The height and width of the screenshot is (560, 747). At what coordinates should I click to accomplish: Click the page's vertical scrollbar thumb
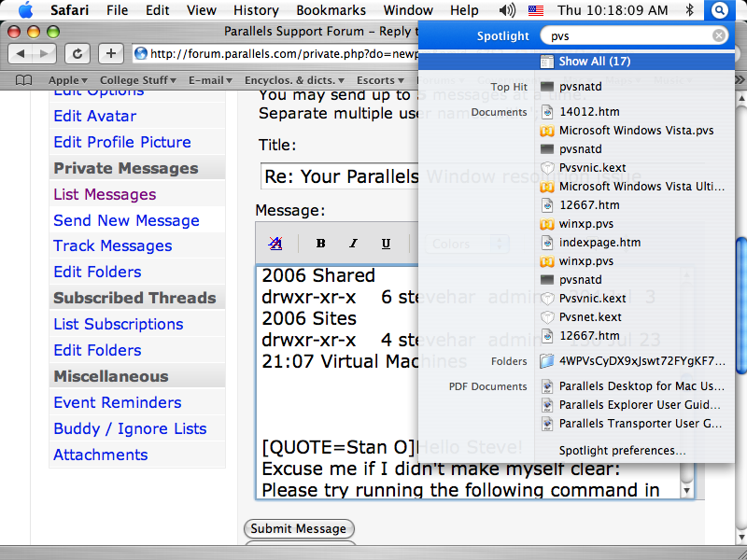click(741, 305)
